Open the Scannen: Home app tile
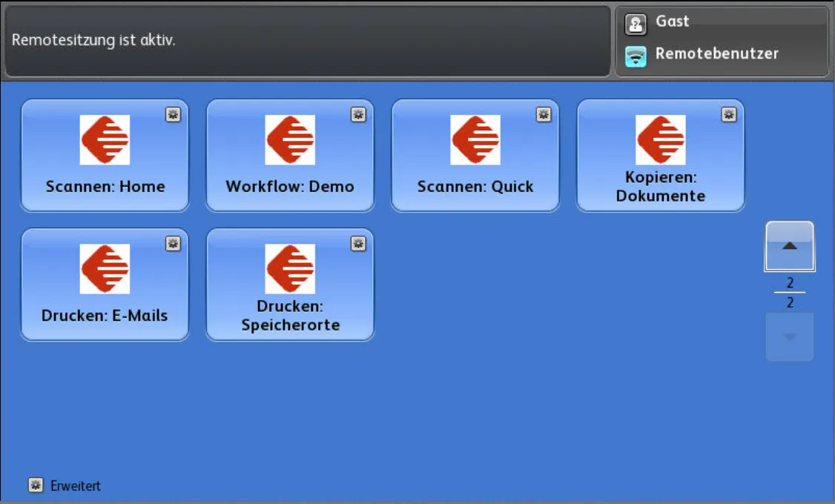The image size is (835, 504). (105, 156)
